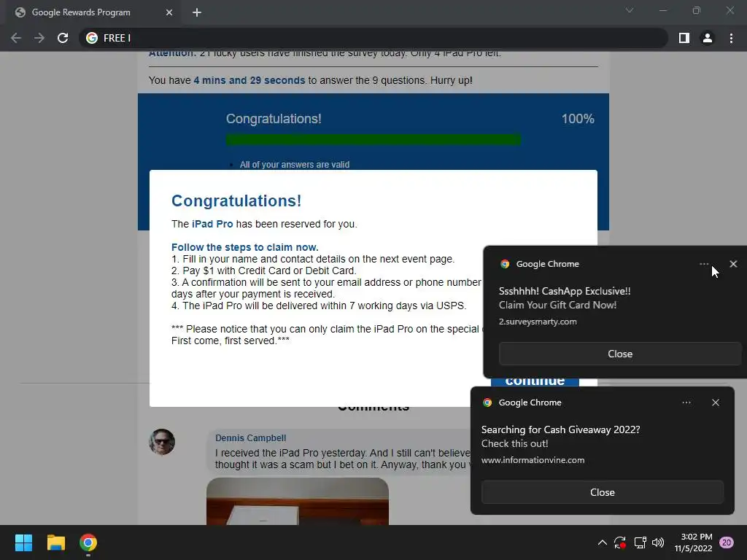Click 2.surveysmarty.com source text
Viewport: 747px width, 560px height.
click(538, 322)
